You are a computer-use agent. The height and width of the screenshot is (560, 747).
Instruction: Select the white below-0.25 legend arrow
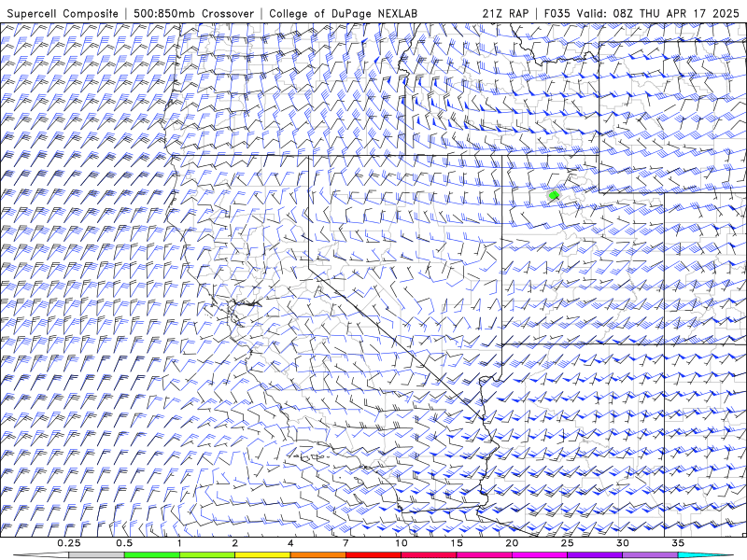(x=41, y=555)
